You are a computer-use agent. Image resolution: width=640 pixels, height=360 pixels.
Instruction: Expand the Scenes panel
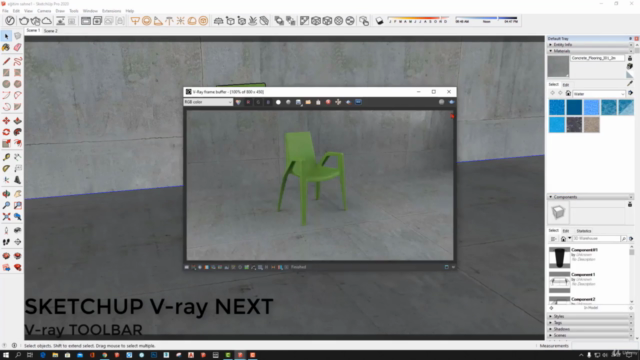(590, 335)
